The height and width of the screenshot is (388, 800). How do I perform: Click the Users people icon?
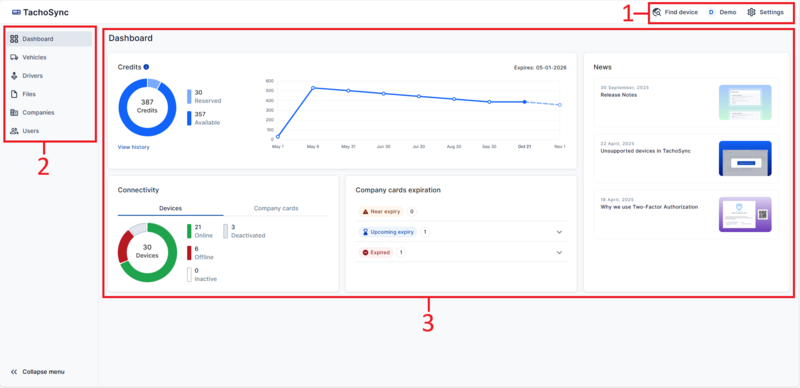coord(14,131)
